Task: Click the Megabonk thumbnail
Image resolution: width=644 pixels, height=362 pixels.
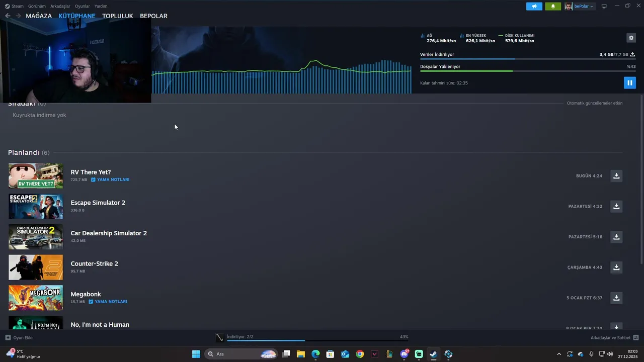Action: click(x=36, y=298)
